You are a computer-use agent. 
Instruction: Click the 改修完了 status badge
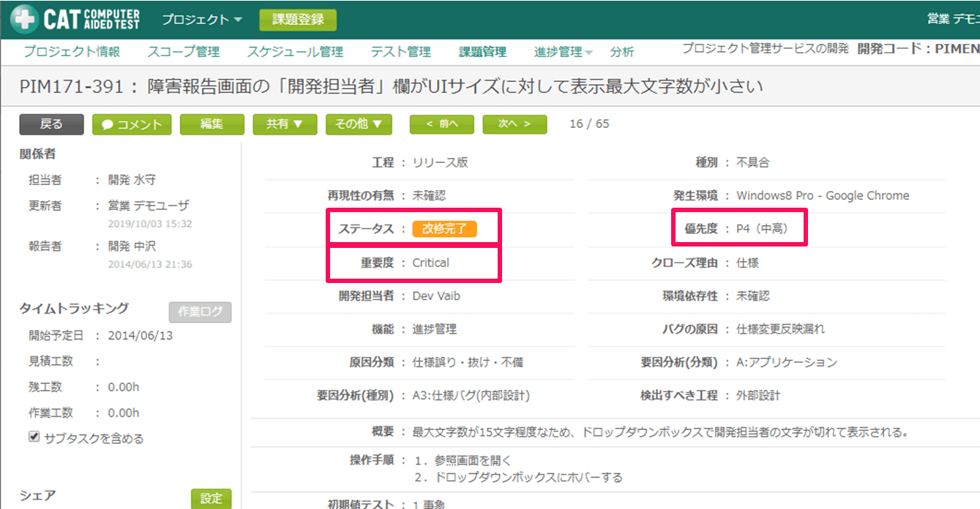[444, 229]
